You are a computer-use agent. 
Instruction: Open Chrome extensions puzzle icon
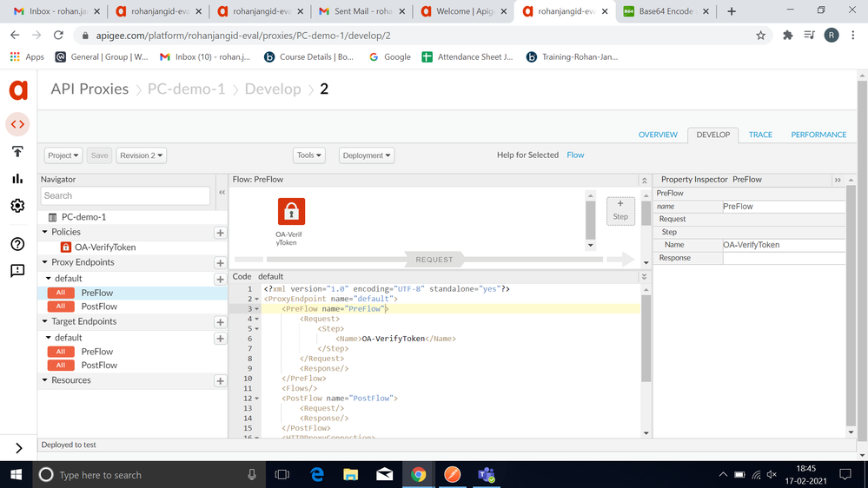click(788, 36)
